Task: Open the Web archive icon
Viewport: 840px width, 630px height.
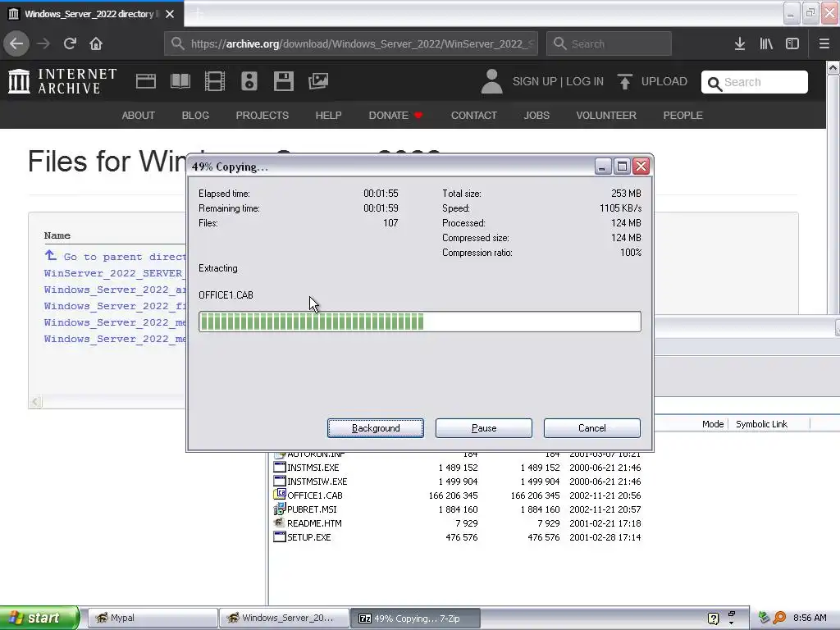Action: [146, 81]
